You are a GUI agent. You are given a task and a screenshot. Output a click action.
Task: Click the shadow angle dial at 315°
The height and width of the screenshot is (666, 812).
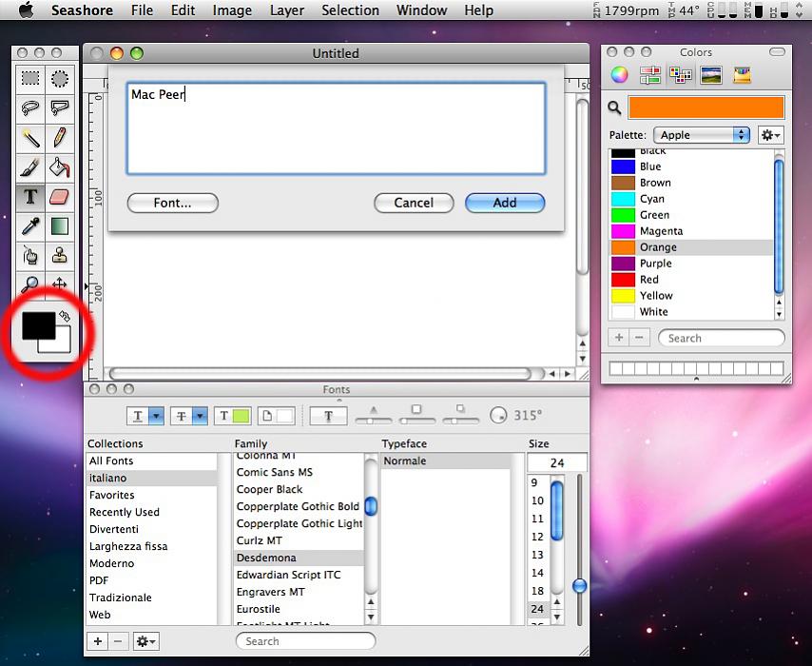pyautogui.click(x=498, y=415)
